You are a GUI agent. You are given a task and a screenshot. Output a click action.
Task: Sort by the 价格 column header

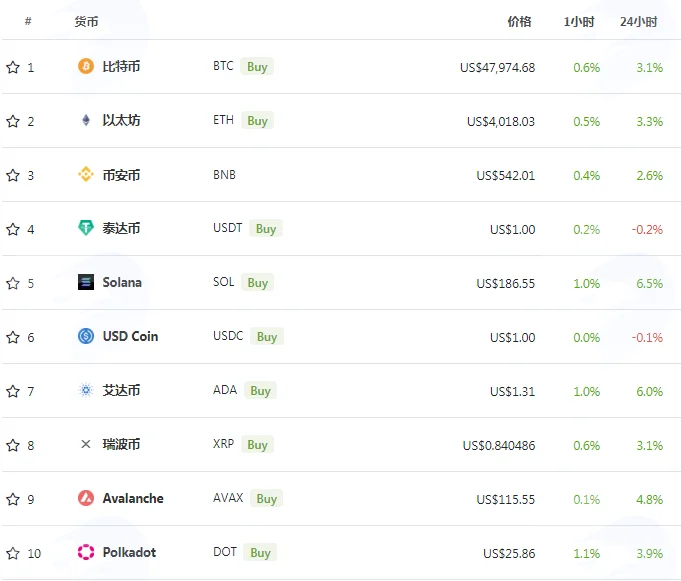[519, 22]
